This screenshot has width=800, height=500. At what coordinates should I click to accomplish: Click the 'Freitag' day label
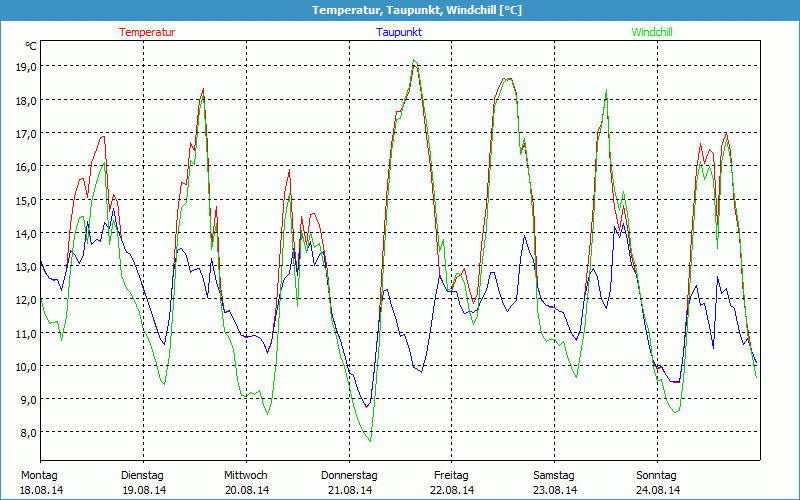coord(451,476)
